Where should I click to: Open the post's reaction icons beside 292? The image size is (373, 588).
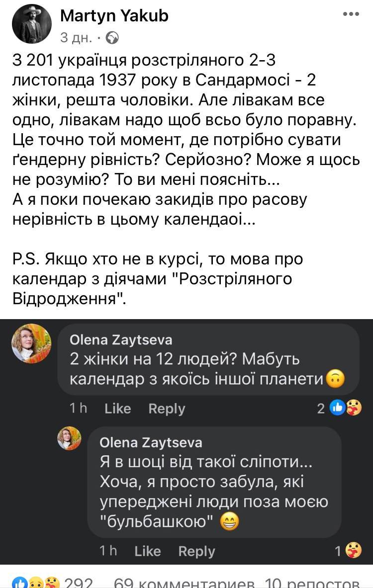pos(35,583)
